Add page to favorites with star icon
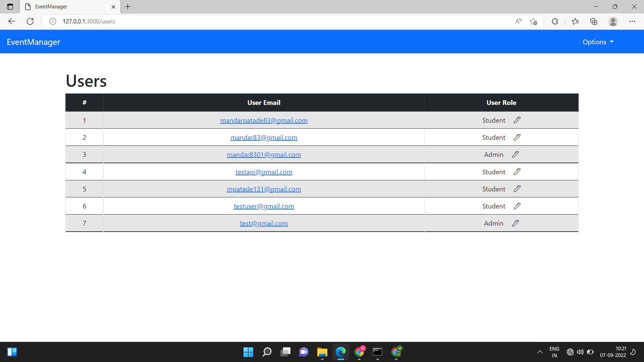Screen dimensions: 644x362 tap(534, 21)
